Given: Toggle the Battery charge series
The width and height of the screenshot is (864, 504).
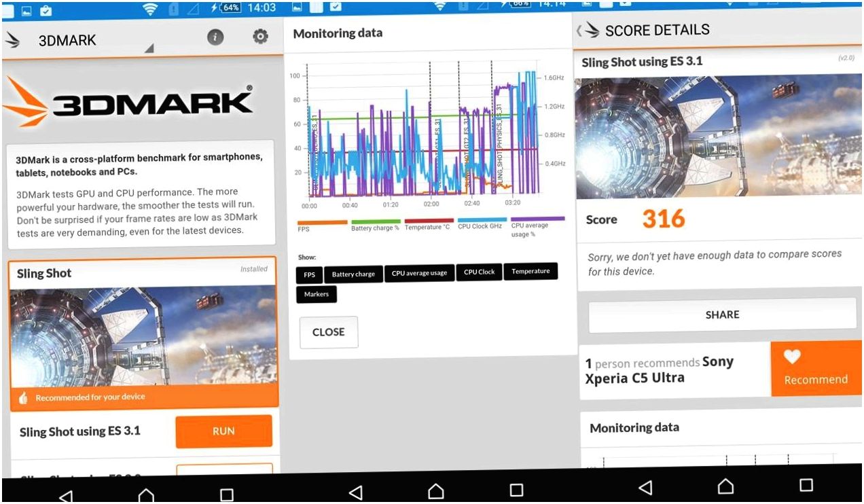Looking at the screenshot, I should click(x=353, y=274).
